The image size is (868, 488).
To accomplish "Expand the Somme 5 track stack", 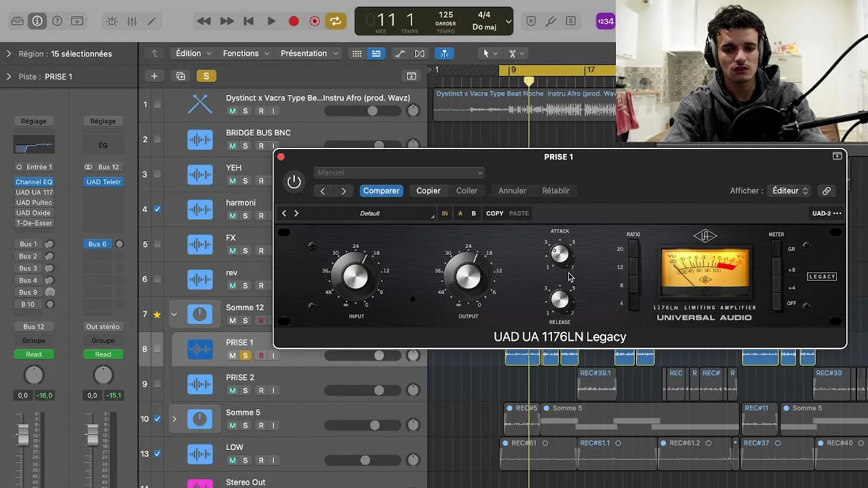I will (x=174, y=419).
